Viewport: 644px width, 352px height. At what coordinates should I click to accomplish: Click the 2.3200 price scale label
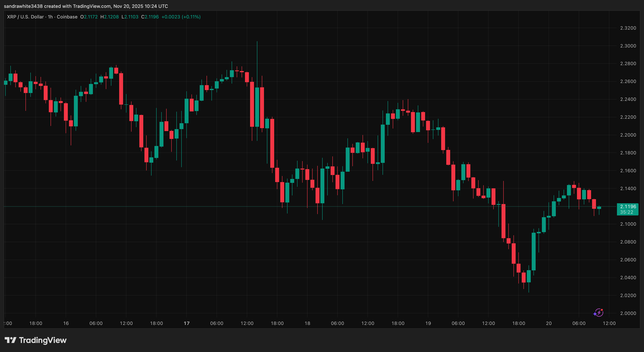pos(628,28)
